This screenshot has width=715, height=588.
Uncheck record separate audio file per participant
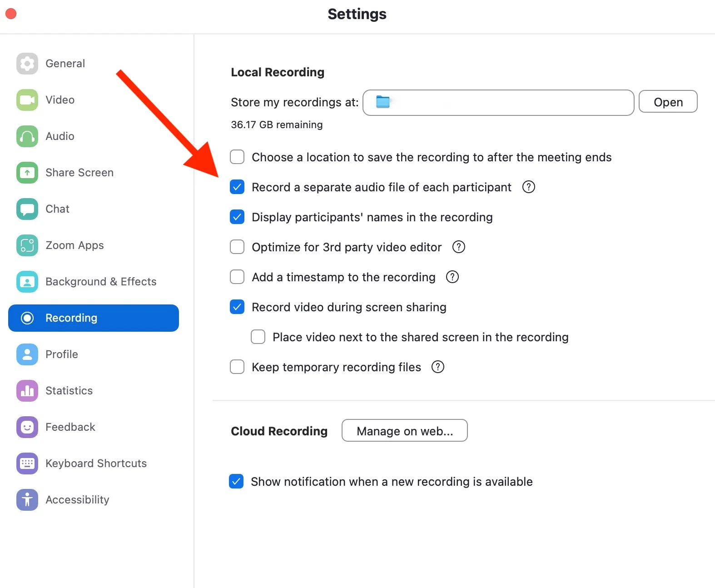237,187
